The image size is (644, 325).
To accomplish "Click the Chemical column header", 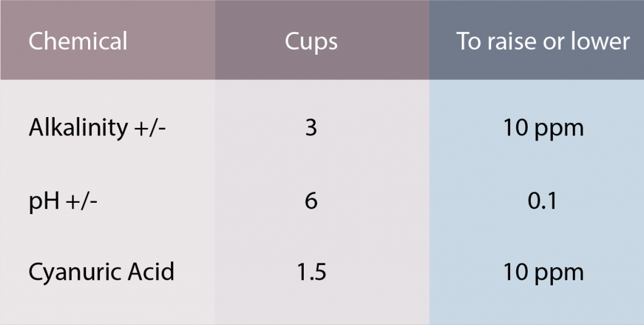I will coord(78,42).
